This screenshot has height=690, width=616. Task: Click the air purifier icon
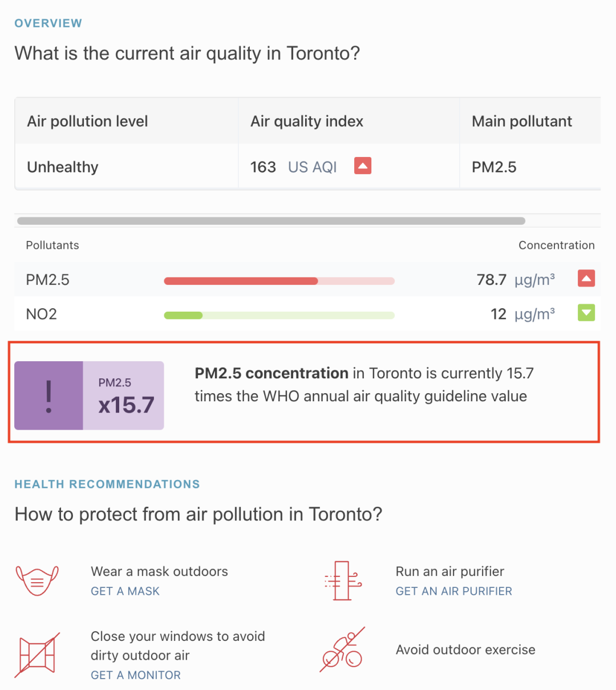pyautogui.click(x=343, y=580)
